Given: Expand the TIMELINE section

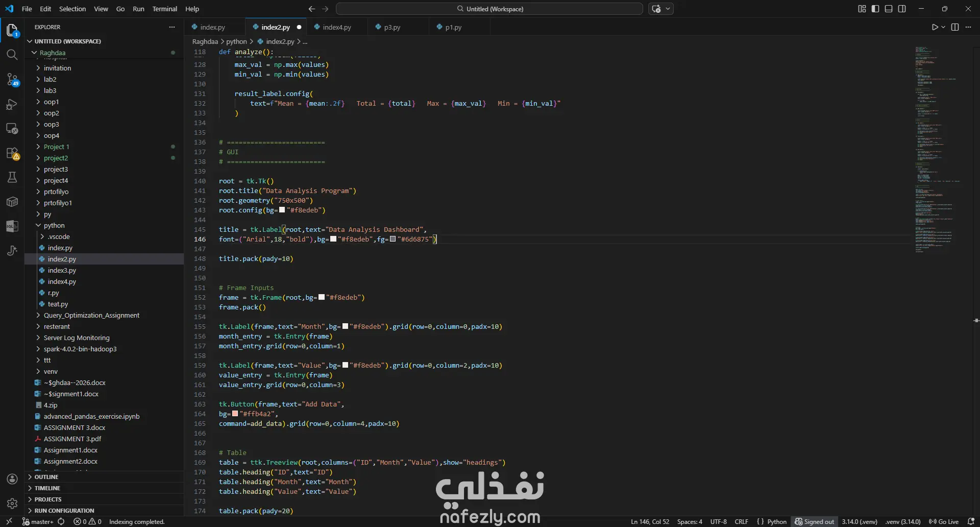Looking at the screenshot, I should [47, 488].
